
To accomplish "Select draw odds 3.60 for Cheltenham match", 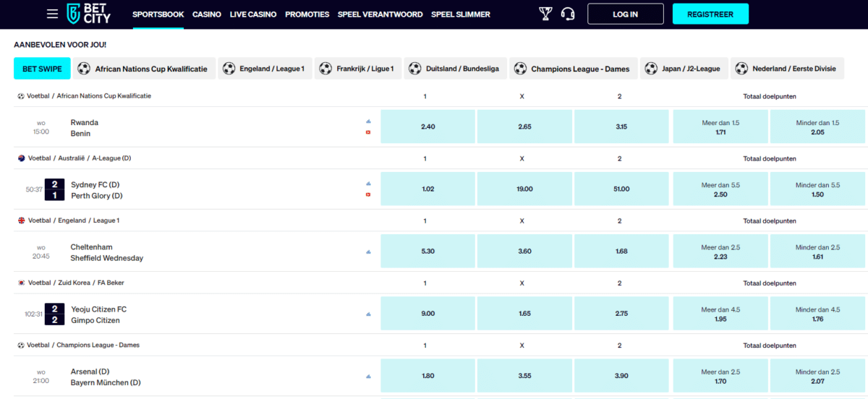I will point(524,252).
